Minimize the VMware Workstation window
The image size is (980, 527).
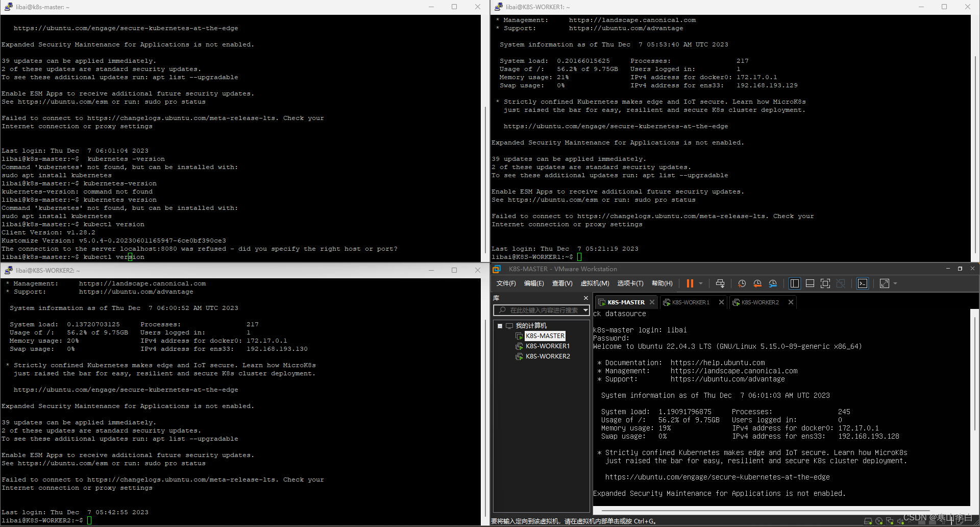[948, 269]
